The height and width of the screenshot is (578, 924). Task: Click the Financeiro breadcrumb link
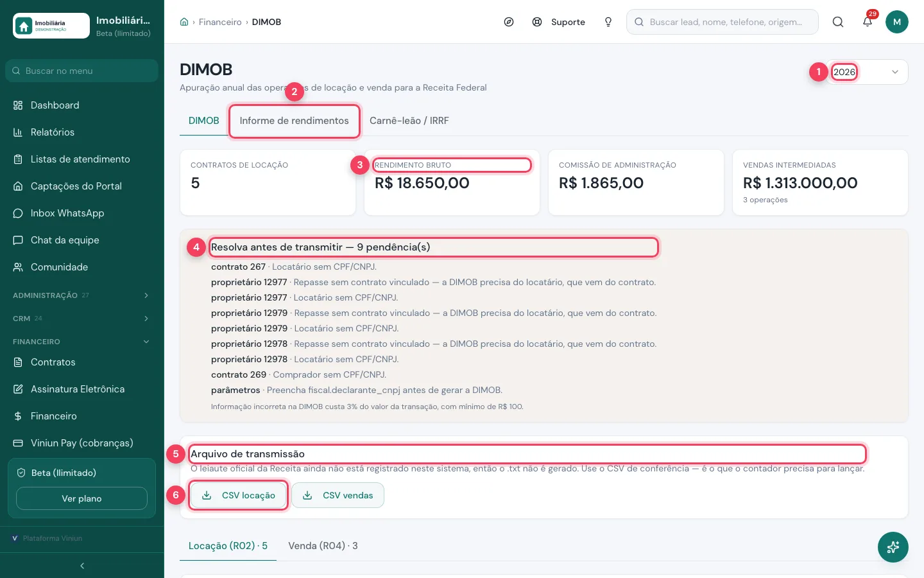click(x=220, y=22)
